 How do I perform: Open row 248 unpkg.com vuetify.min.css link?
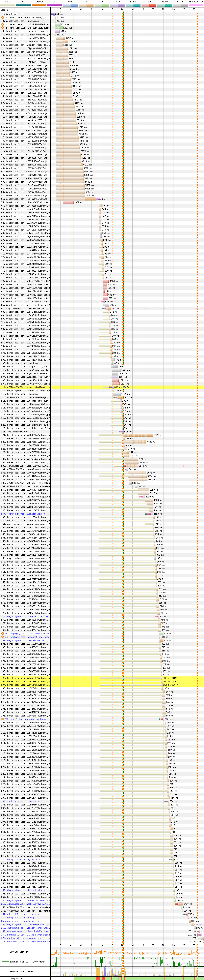(26, 859)
